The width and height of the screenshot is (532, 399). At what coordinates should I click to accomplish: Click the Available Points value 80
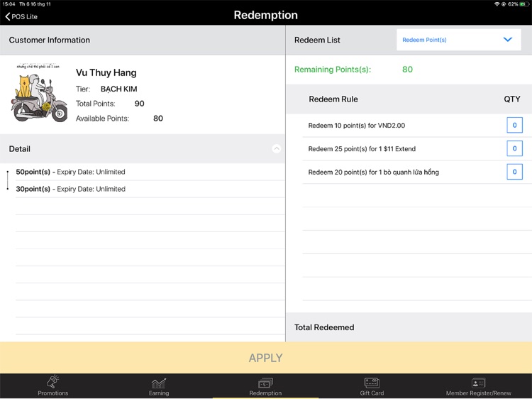(158, 118)
